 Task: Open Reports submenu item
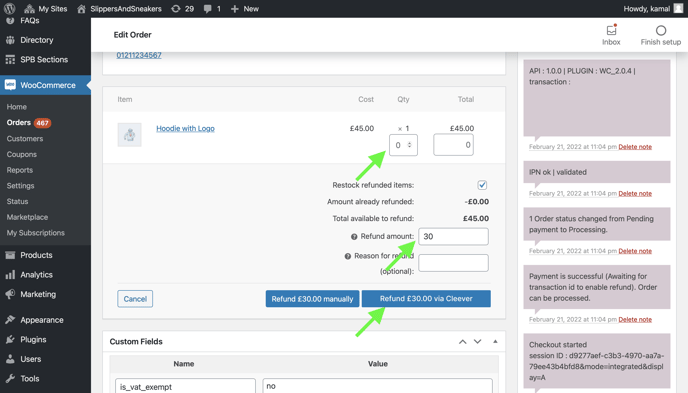[20, 170]
